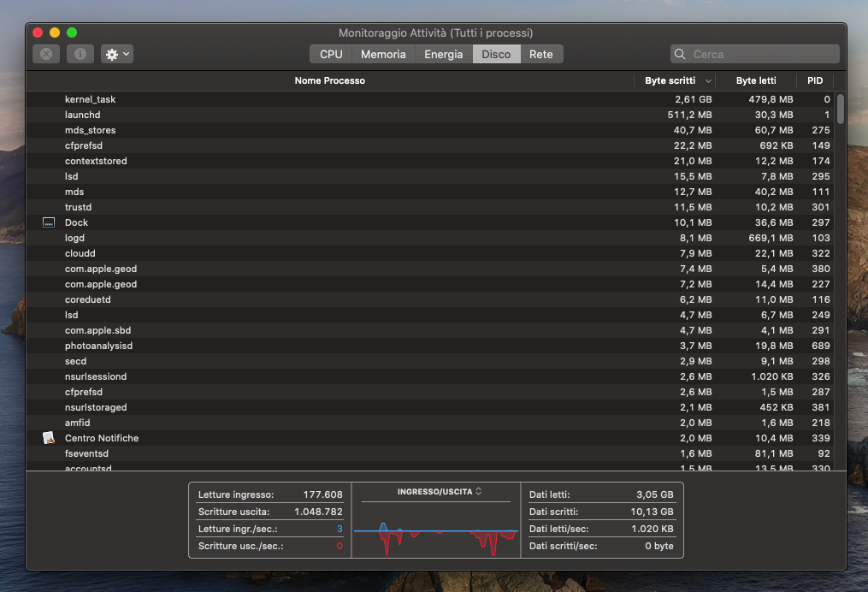The height and width of the screenshot is (592, 868).
Task: Click the vertical scrollbar thumb in process list
Action: tap(841, 110)
